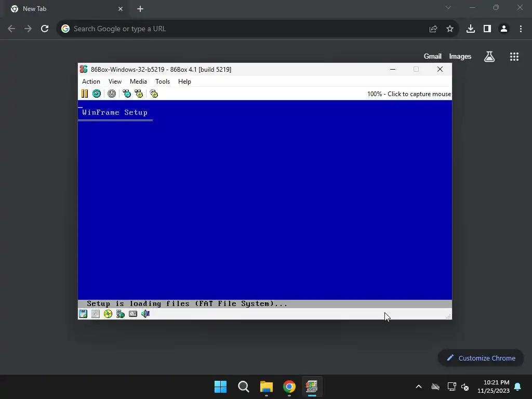Minimize the 86Box window
Image resolution: width=532 pixels, height=399 pixels.
point(393,69)
